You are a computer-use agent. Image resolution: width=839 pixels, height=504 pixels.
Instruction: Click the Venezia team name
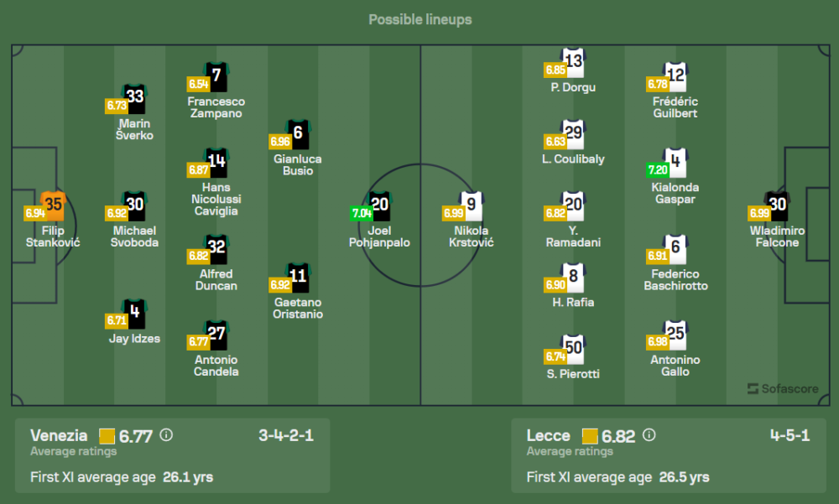pos(59,435)
